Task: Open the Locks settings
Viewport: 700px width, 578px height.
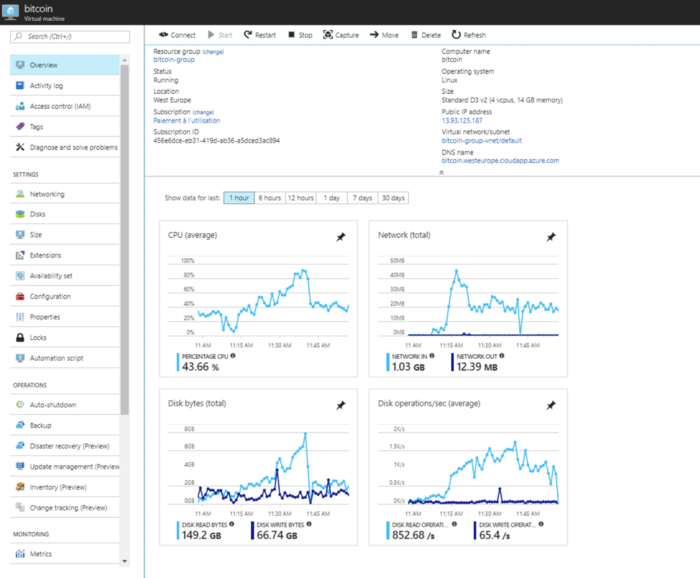Action: coord(65,337)
